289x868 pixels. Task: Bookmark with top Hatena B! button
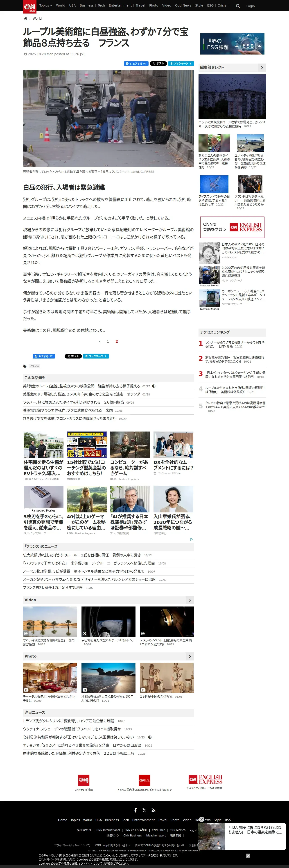coord(181,63)
